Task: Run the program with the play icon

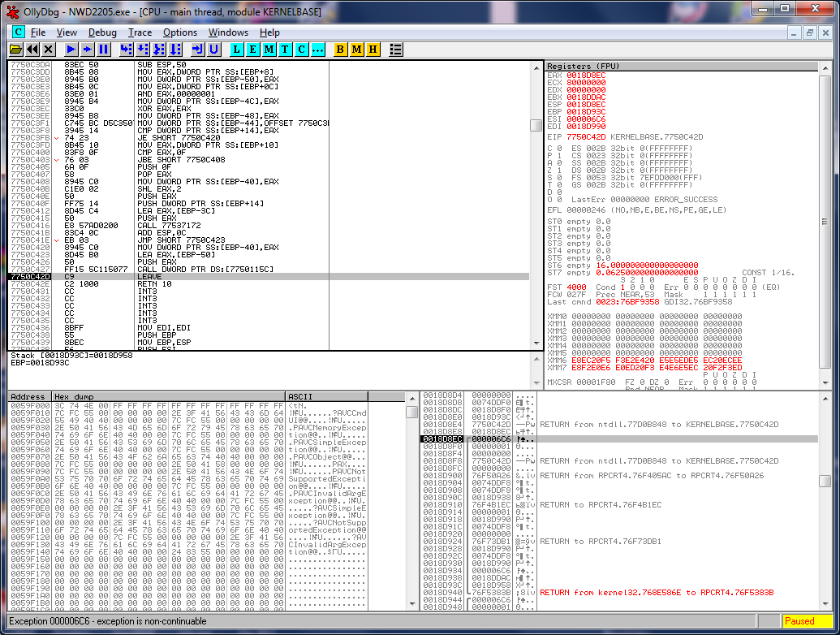Action: click(71, 50)
